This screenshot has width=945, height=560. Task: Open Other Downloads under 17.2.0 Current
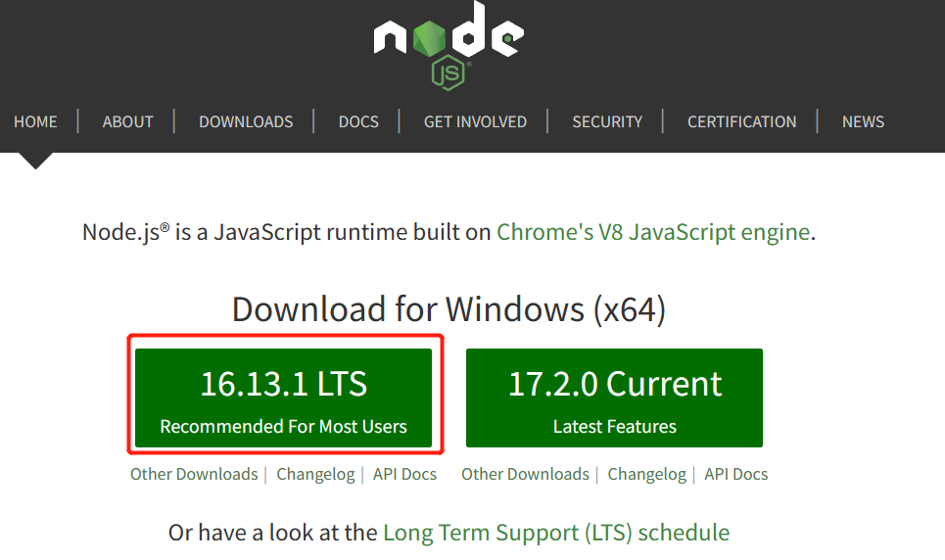pyautogui.click(x=526, y=475)
